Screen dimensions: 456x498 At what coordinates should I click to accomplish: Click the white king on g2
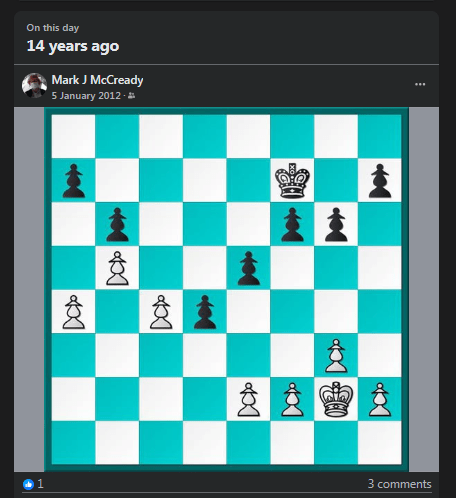(x=336, y=399)
